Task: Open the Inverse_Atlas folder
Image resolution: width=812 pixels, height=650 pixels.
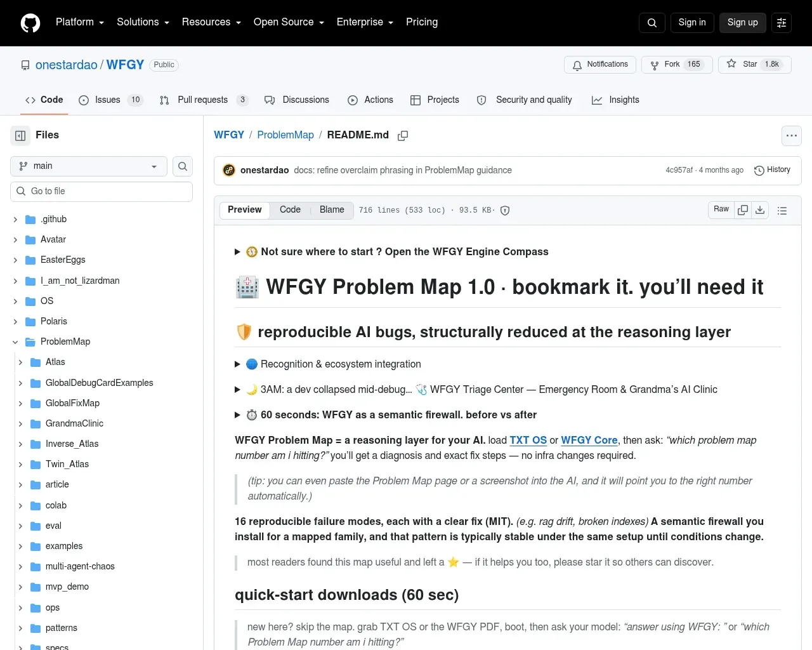Action: pos(72,444)
